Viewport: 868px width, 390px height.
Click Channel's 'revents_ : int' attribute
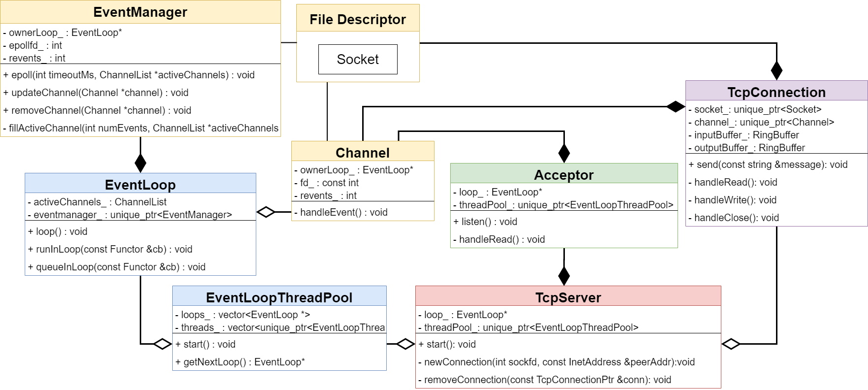point(325,195)
